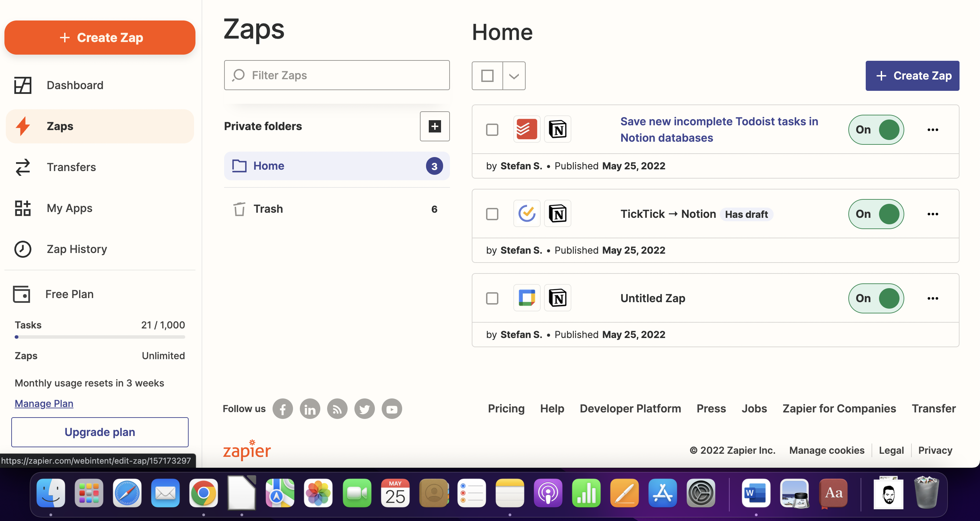This screenshot has height=521, width=980.
Task: Click the Zapier logo in footer
Action: [247, 450]
